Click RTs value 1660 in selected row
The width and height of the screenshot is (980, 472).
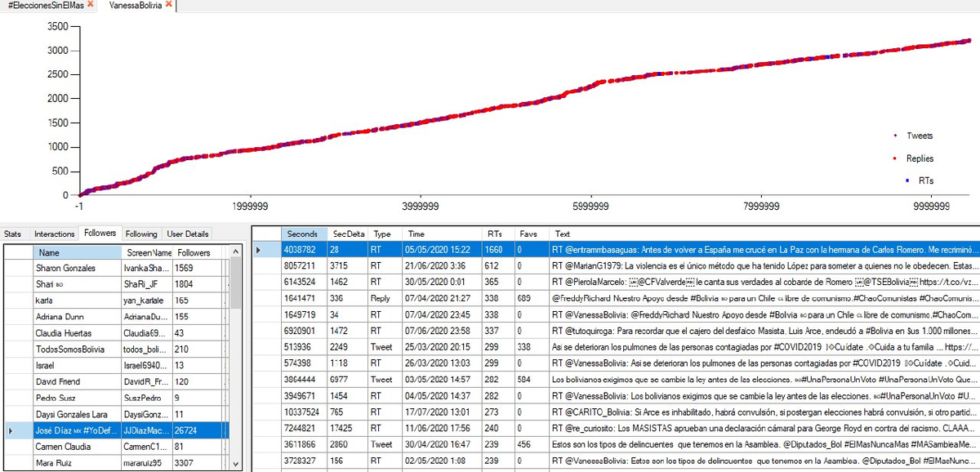(499, 248)
